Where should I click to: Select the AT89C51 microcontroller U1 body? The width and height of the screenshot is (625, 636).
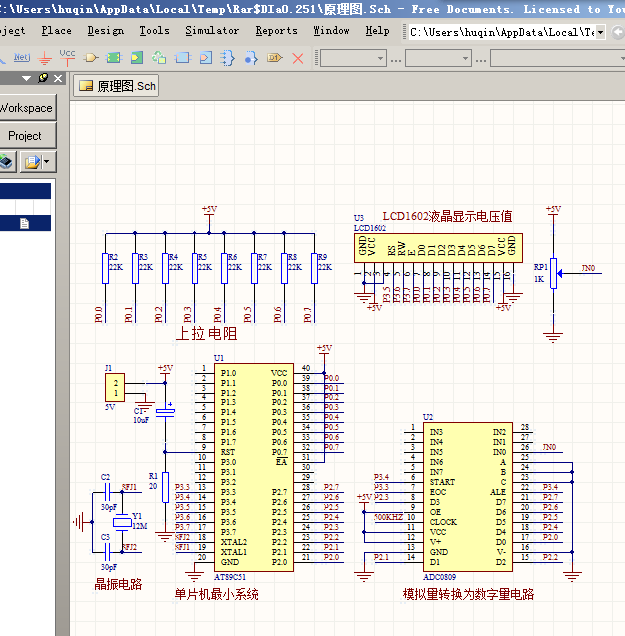pyautogui.click(x=253, y=467)
